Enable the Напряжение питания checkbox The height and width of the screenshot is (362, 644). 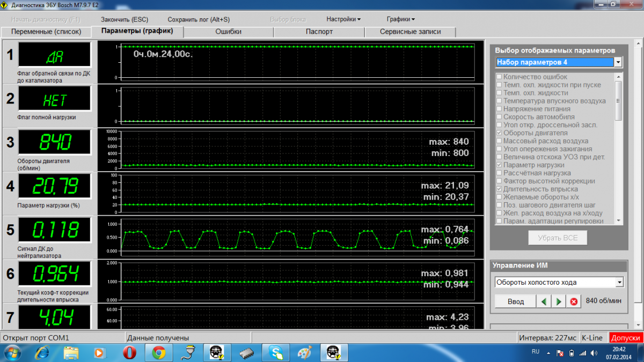pyautogui.click(x=499, y=109)
